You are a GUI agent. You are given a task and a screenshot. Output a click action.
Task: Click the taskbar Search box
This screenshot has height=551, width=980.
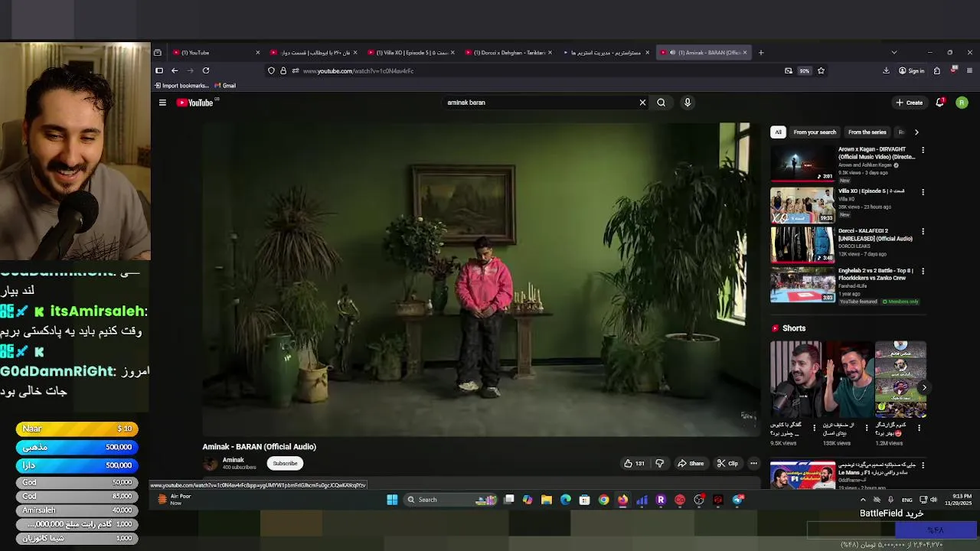pos(450,500)
